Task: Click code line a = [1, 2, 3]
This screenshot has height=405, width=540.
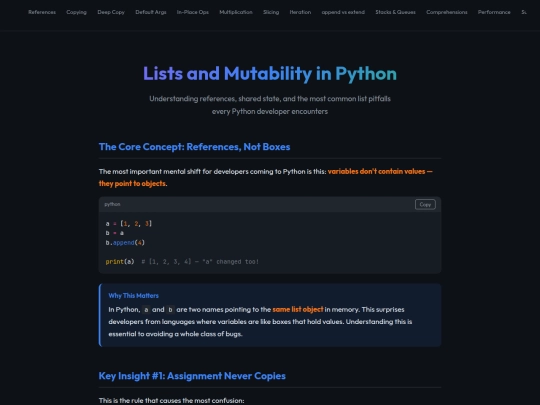Action: (128, 224)
